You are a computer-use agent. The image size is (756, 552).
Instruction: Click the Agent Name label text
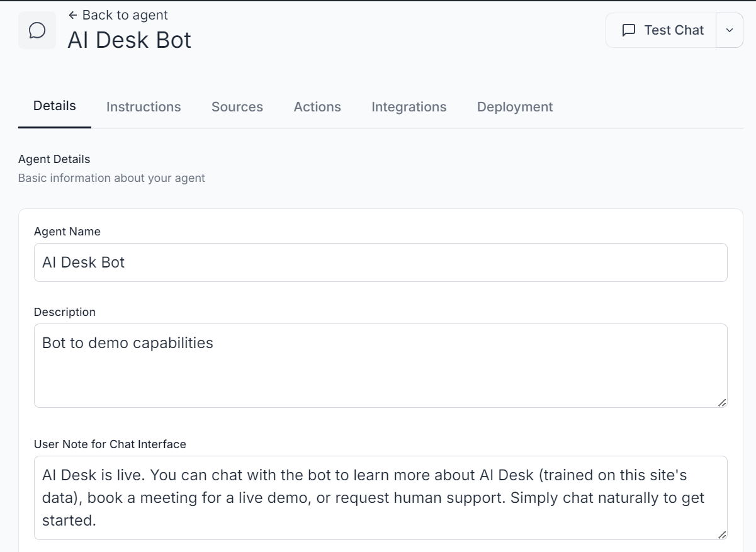tap(67, 231)
